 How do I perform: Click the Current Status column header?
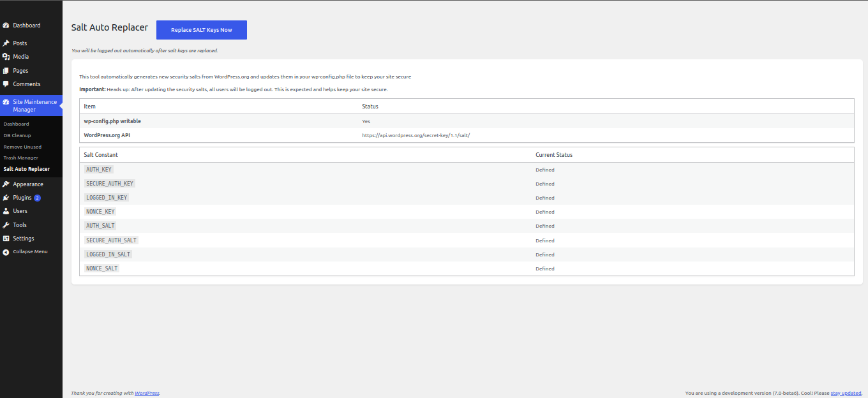click(x=554, y=155)
